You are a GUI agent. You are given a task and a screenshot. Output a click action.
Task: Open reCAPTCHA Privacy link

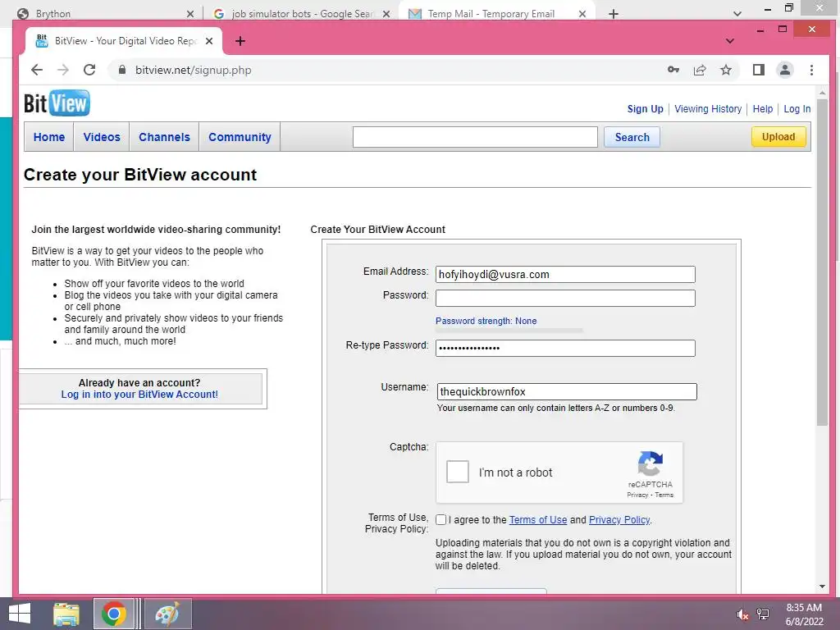[x=637, y=495]
